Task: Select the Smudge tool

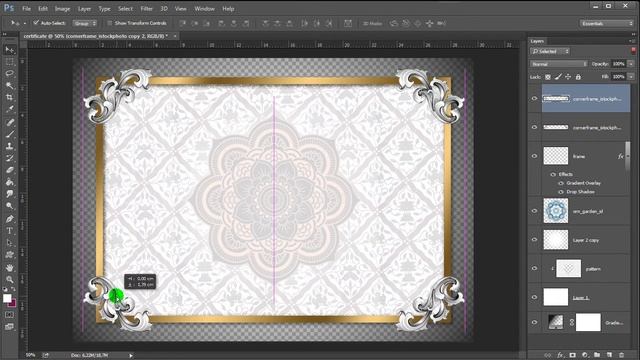Action: [x=9, y=194]
